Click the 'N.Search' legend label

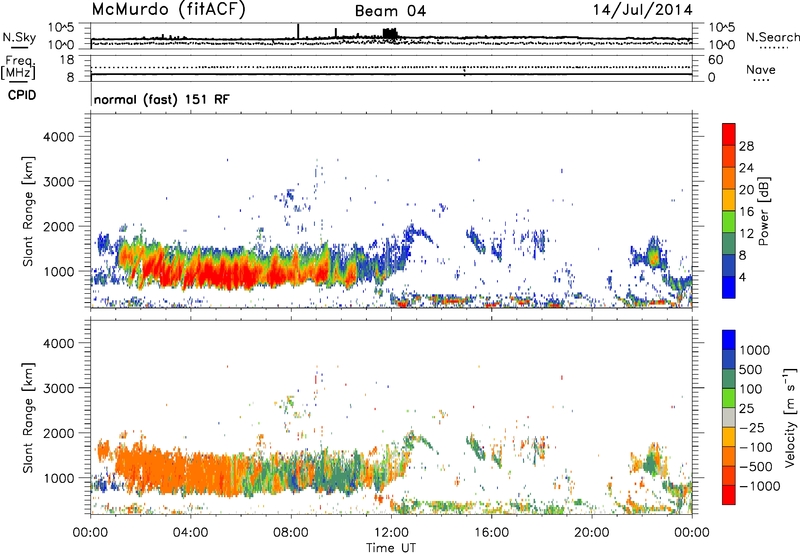[x=772, y=37]
